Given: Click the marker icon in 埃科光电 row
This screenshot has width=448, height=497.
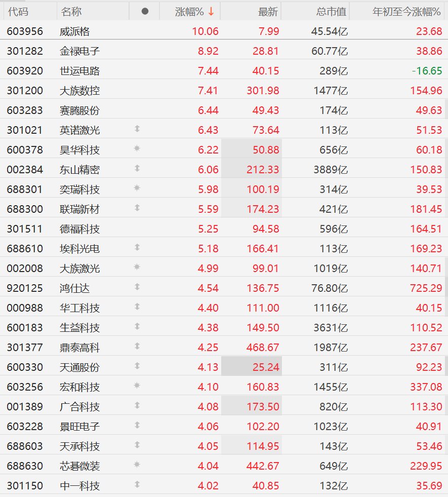Looking at the screenshot, I should pos(137,247).
